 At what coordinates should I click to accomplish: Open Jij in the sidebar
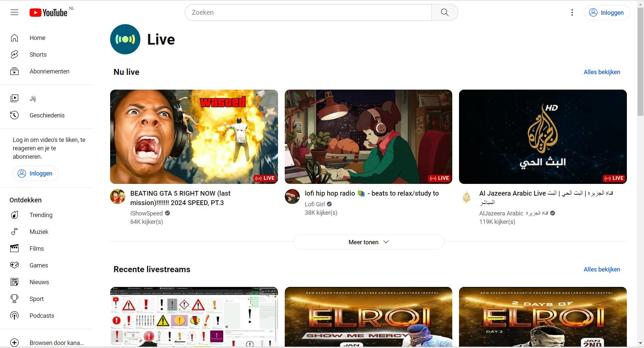point(47,99)
